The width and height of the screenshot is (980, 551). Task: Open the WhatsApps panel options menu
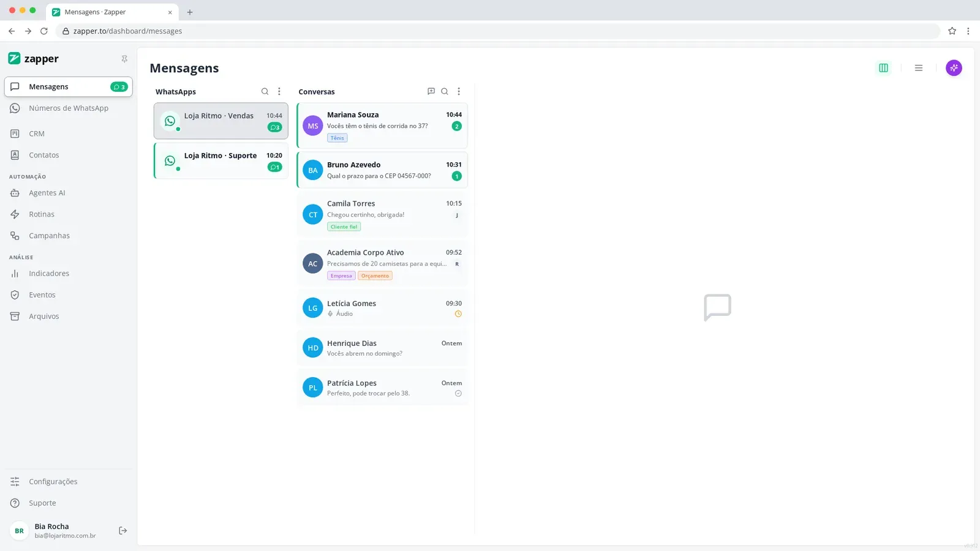[279, 91]
